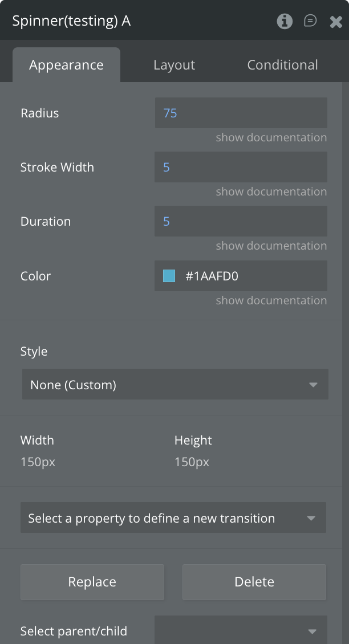349x644 pixels.
Task: Click the Stroke Width input field
Action: [241, 167]
